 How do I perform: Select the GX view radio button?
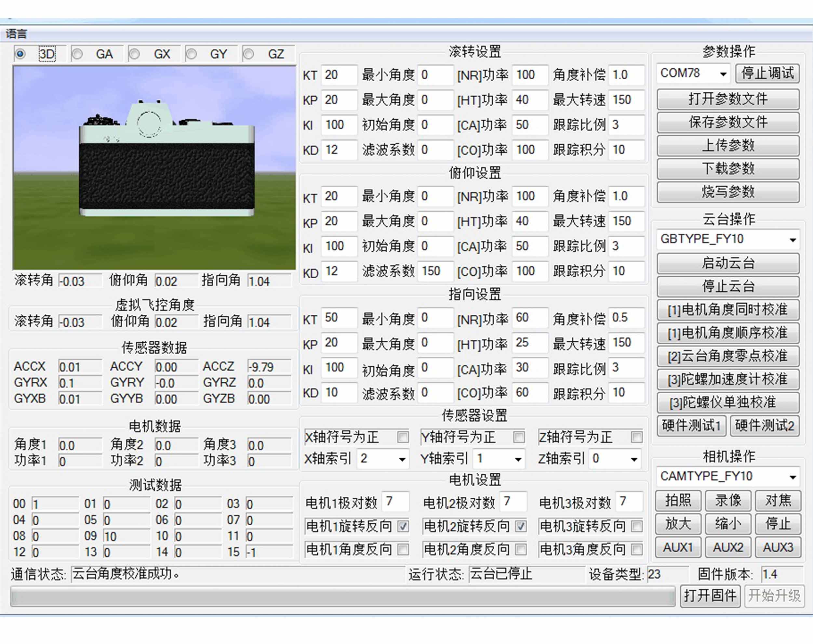[x=134, y=54]
